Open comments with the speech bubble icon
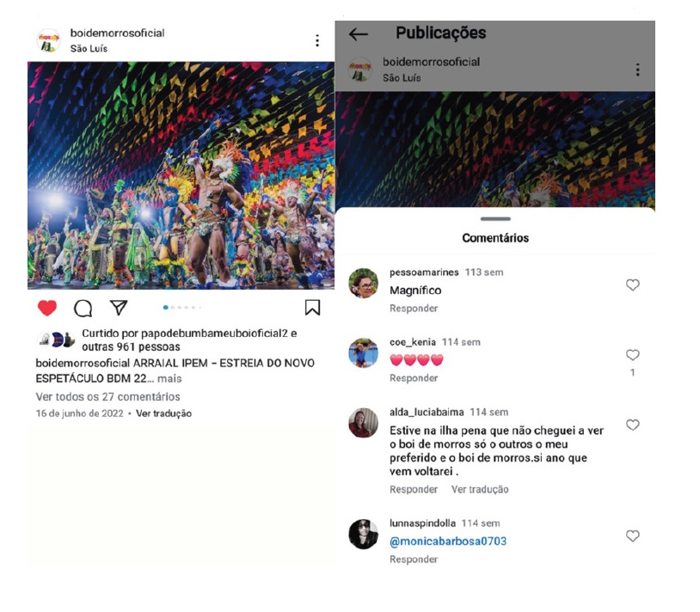This screenshot has height=612, width=700. tap(83, 308)
